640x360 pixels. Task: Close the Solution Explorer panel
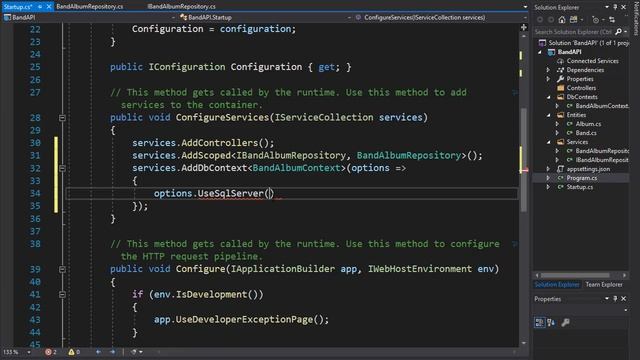(624, 7)
